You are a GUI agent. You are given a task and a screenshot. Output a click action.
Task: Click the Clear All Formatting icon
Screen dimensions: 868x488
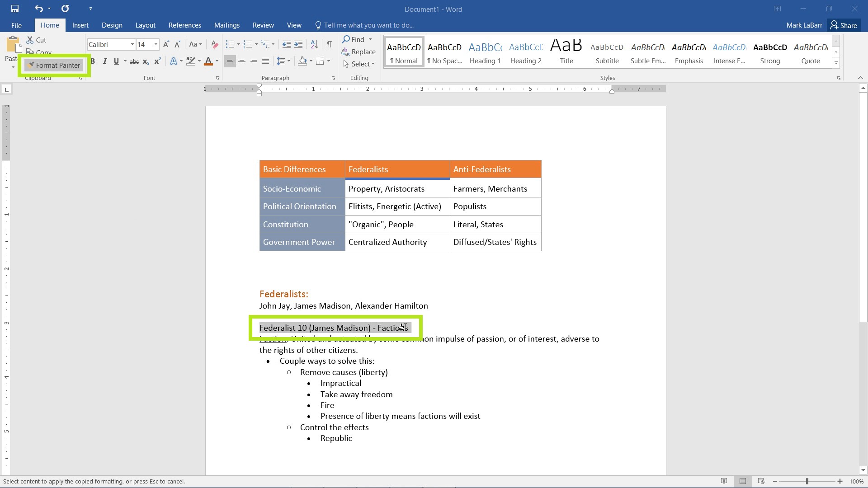click(x=215, y=44)
